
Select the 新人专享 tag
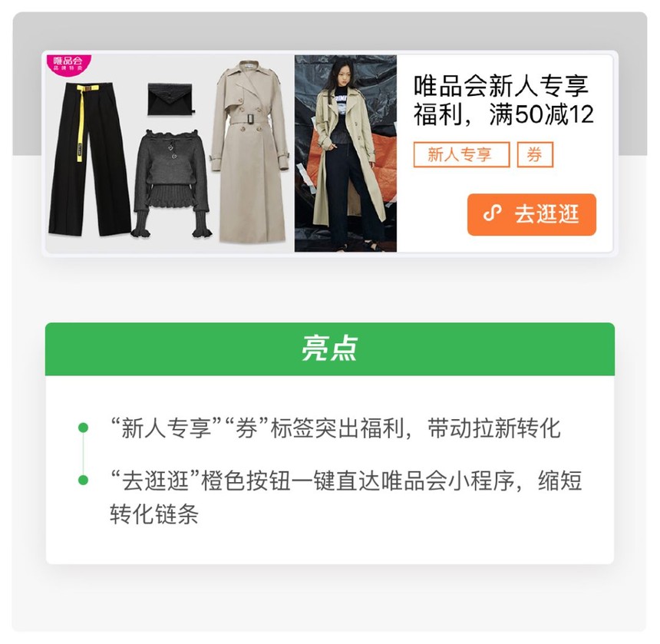tap(462, 155)
